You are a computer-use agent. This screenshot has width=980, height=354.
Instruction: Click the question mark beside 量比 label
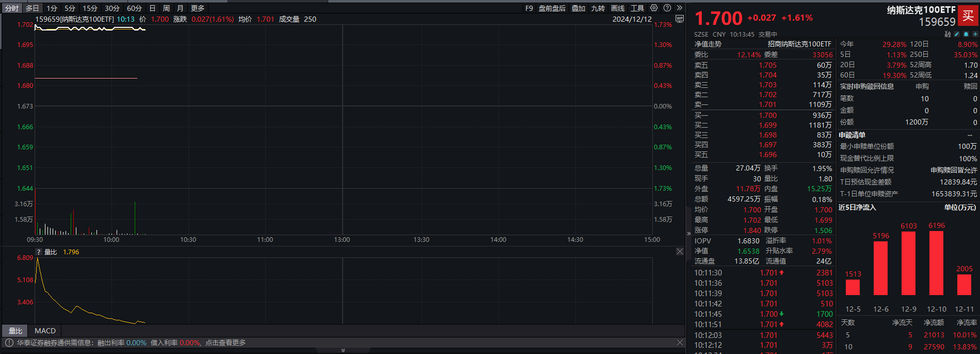39,252
